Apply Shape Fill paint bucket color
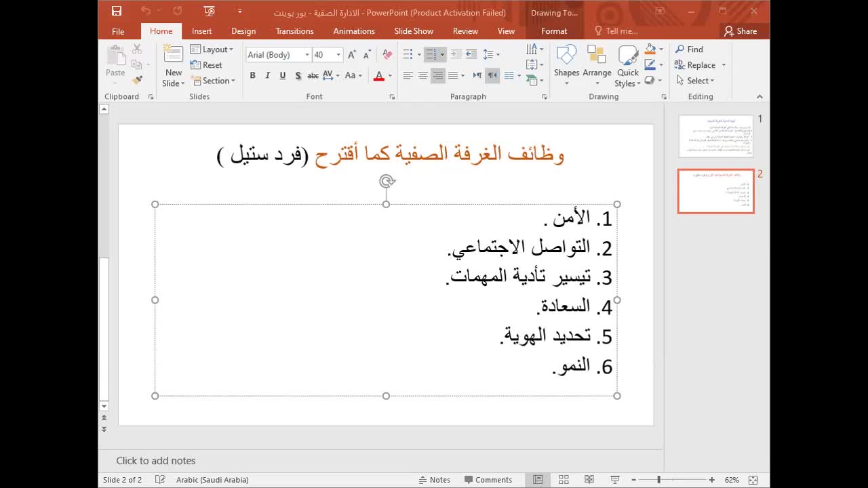 [650, 49]
